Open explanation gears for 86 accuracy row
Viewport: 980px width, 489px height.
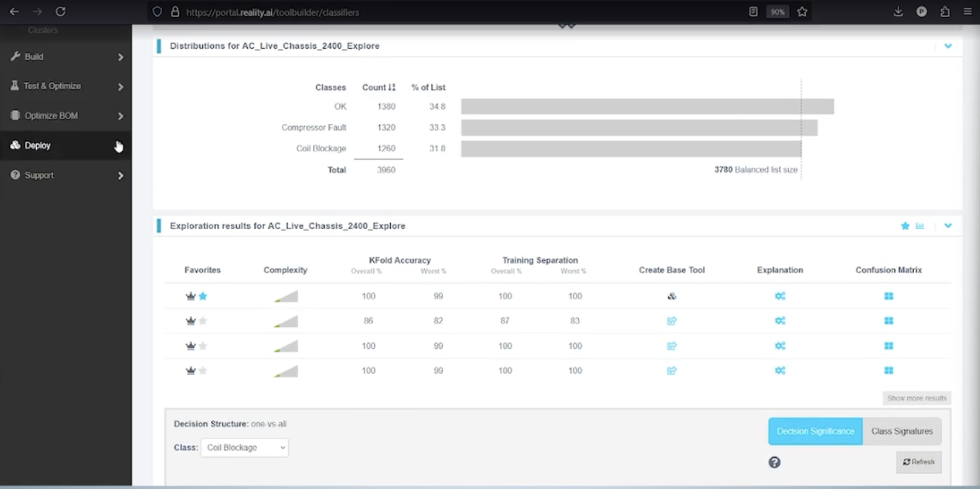tap(780, 321)
